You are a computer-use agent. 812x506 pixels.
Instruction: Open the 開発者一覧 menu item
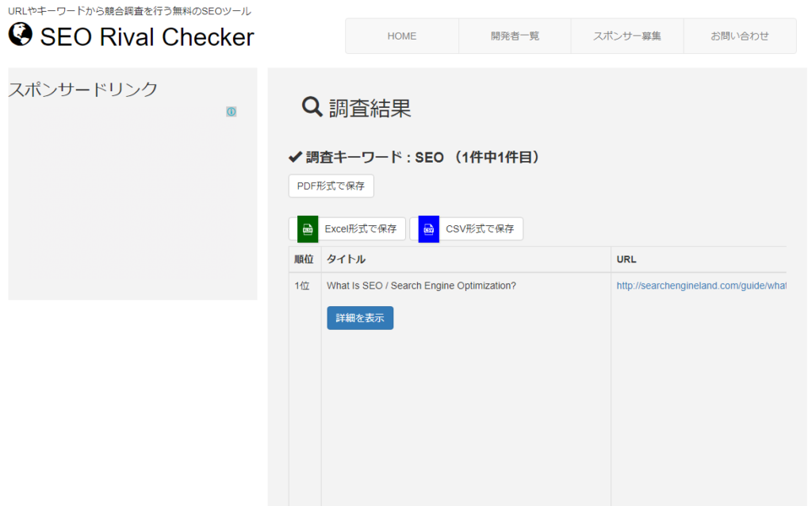pos(515,36)
